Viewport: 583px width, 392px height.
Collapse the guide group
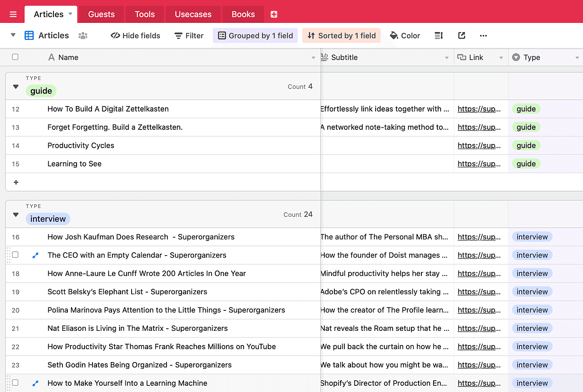click(x=16, y=87)
